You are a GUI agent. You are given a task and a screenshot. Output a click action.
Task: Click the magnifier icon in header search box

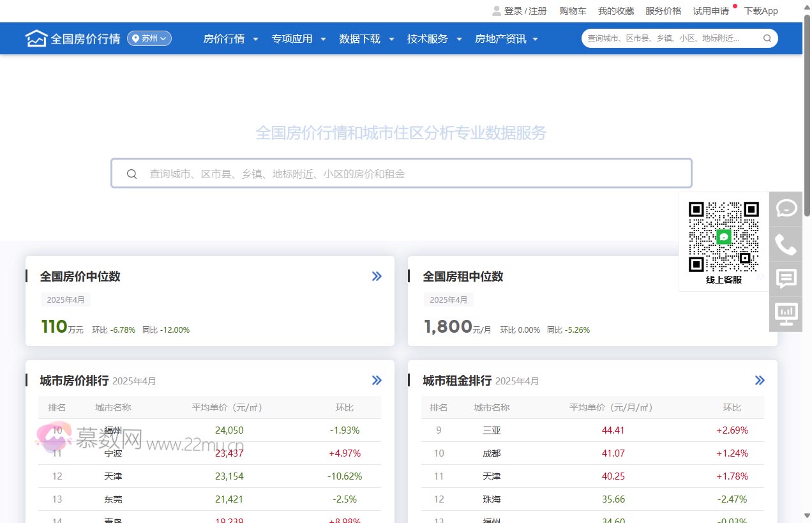coord(767,38)
